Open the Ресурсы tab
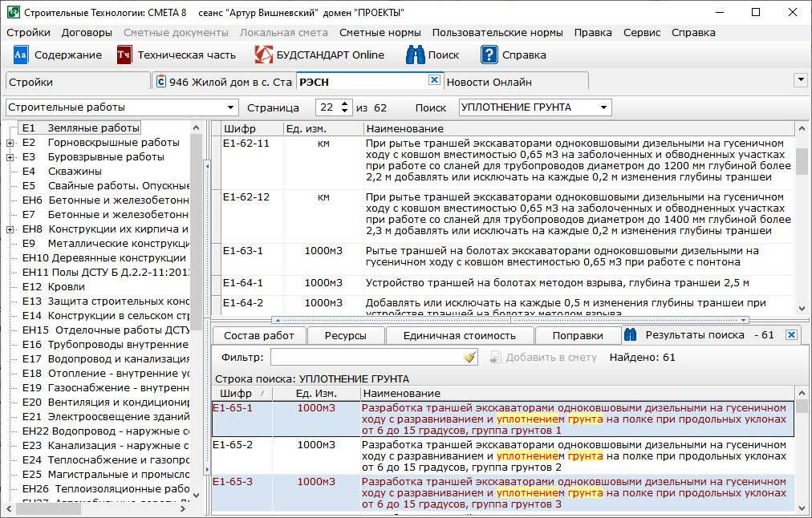812x518 pixels. [345, 335]
